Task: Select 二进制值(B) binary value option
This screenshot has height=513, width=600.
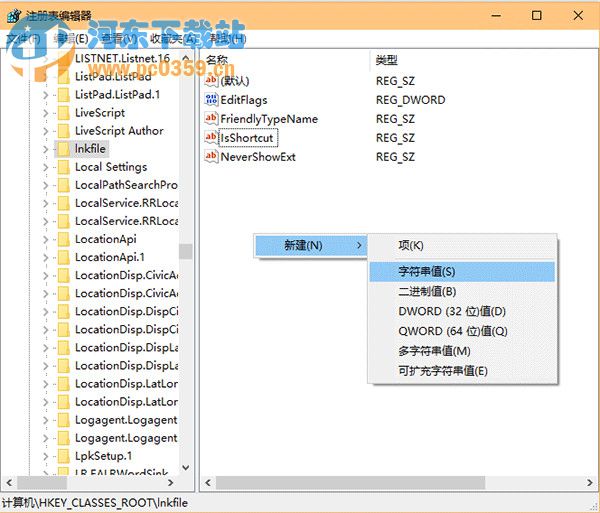Action: pos(462,292)
